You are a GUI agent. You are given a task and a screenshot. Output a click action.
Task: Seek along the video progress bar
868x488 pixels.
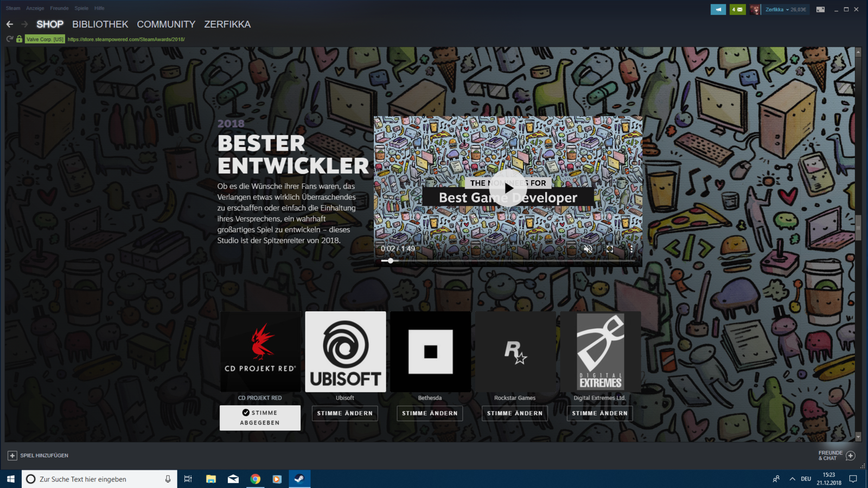[x=508, y=261]
